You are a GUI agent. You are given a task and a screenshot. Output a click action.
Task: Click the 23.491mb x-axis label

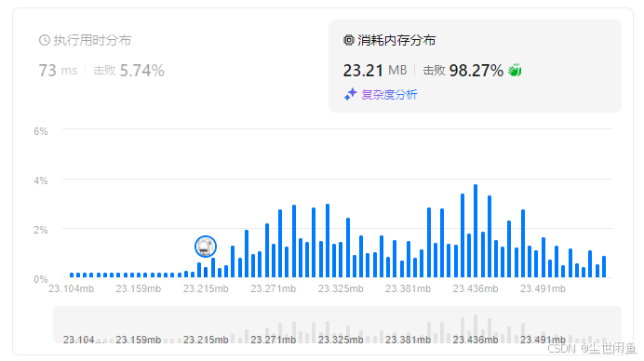543,288
